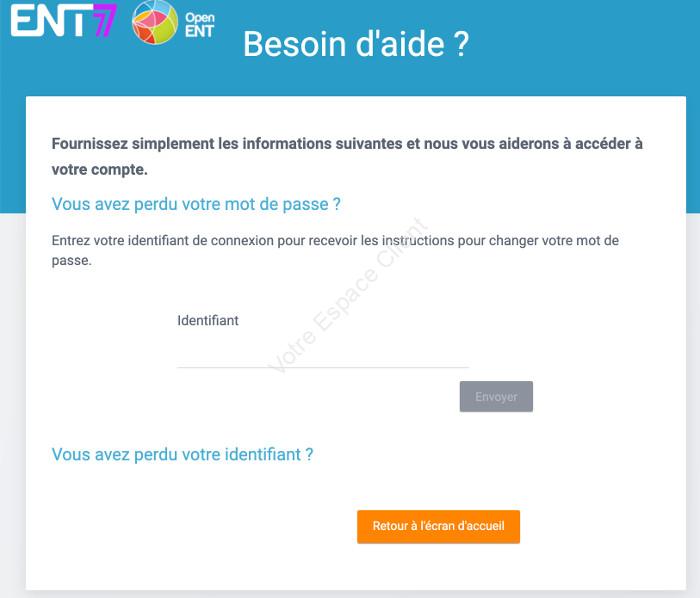Click the white ENT letters of logo

click(50, 21)
